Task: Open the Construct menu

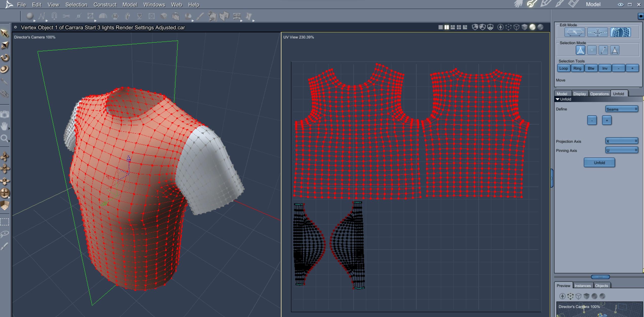Action: pyautogui.click(x=105, y=5)
